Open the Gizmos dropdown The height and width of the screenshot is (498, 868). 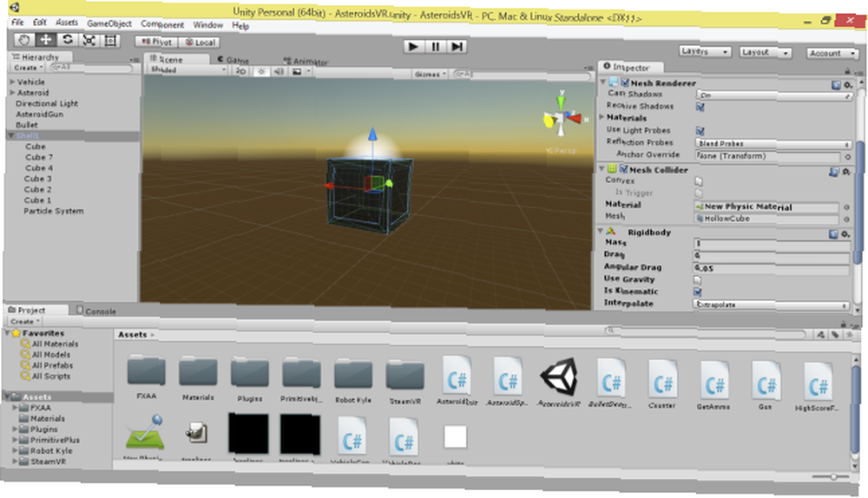click(431, 74)
